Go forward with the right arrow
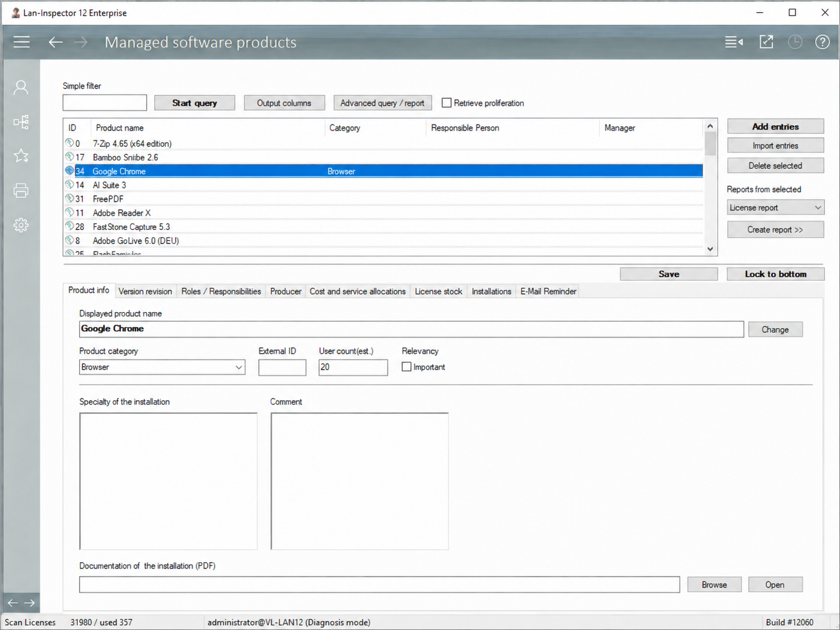Viewport: 840px width, 630px height. pyautogui.click(x=81, y=42)
